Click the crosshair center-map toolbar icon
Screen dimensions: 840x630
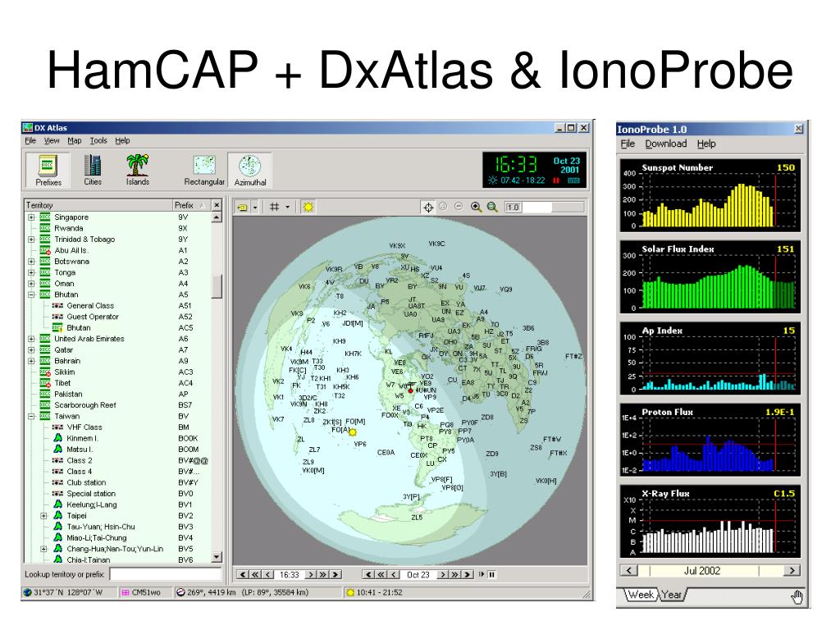(428, 208)
